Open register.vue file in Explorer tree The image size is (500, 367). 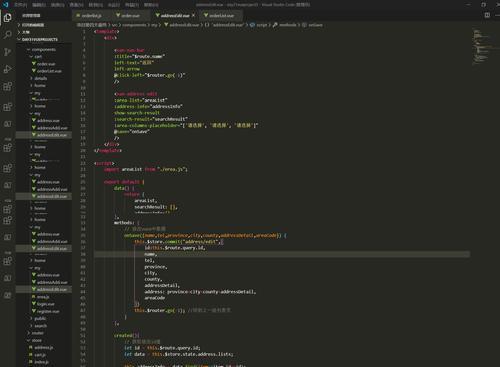click(48, 311)
